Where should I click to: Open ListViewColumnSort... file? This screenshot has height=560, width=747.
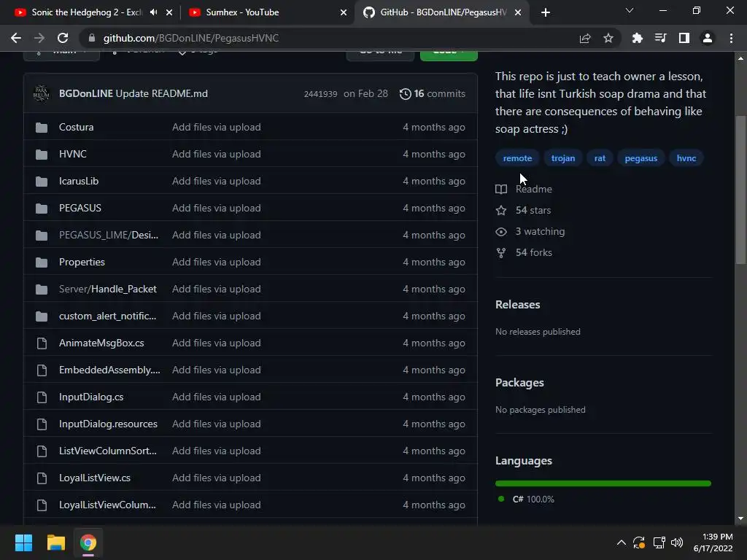(x=108, y=451)
